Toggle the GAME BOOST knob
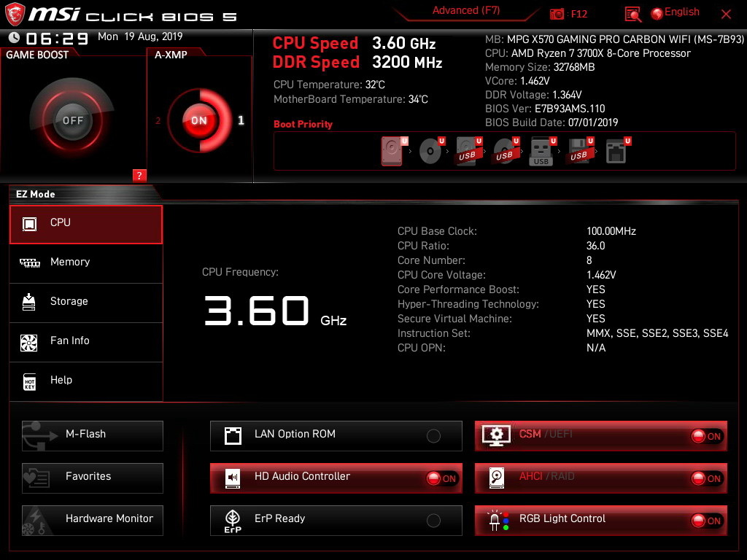The width and height of the screenshot is (747, 560). (x=72, y=120)
